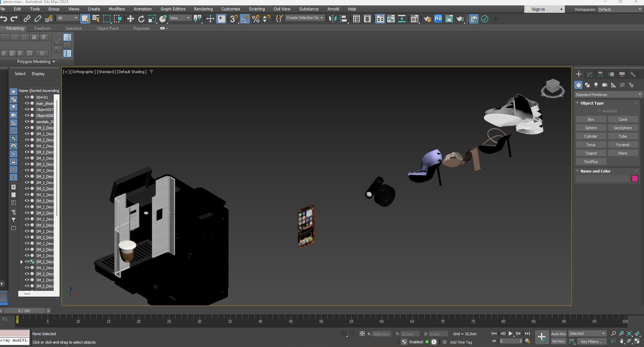Enable the AutoGrid checkbox
The width and height of the screenshot is (644, 347).
[599, 111]
